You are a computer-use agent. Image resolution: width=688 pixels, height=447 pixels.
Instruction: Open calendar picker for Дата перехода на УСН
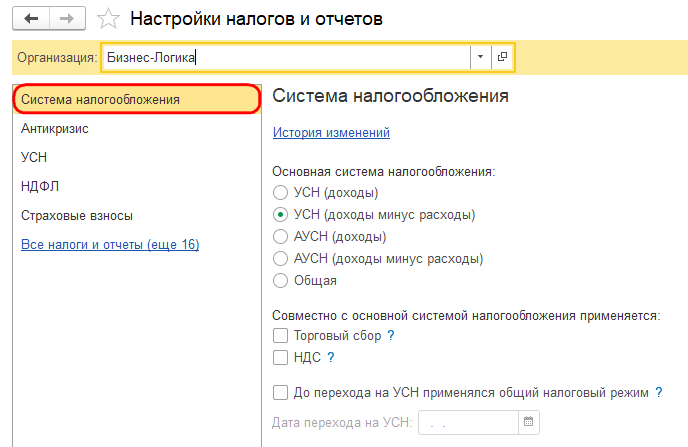(529, 422)
